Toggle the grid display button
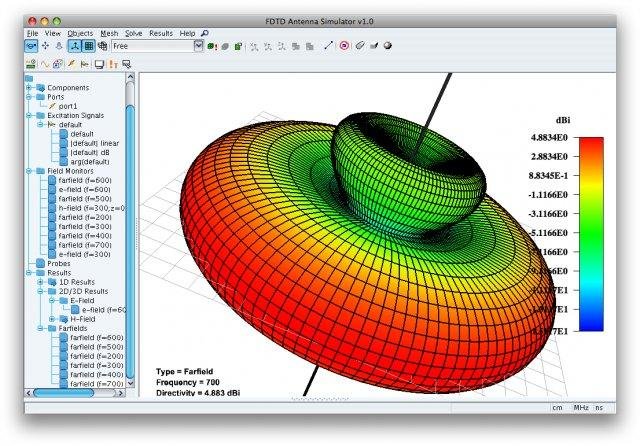This screenshot has width=640, height=446. tap(88, 46)
